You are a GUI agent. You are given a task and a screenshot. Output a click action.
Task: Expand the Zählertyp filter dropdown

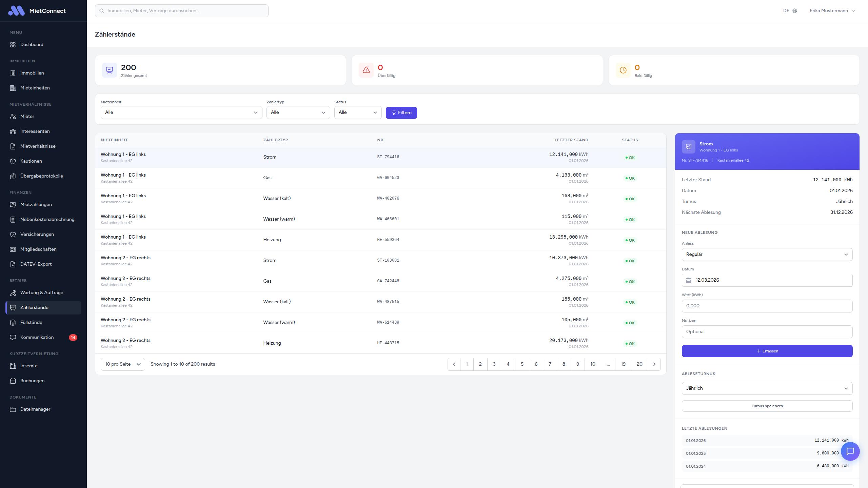tap(298, 113)
